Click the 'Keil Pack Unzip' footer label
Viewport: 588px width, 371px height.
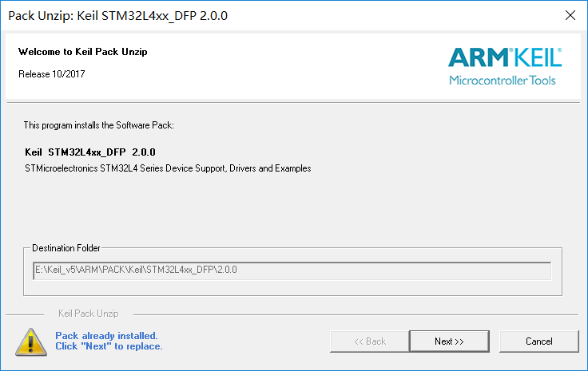tap(89, 314)
